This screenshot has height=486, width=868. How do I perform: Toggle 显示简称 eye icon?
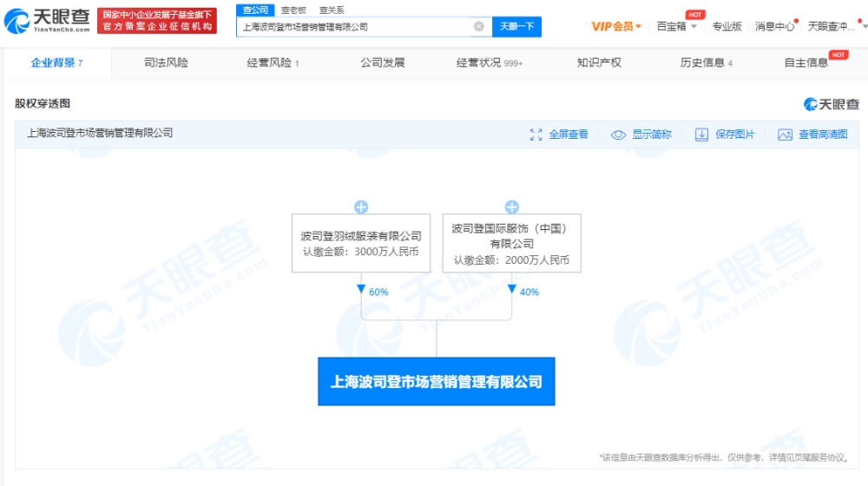coord(618,135)
